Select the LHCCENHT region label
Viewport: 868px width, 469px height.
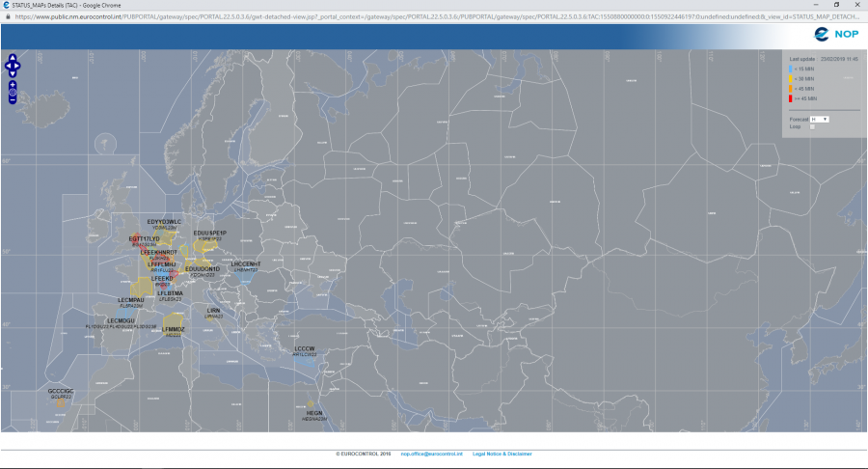click(246, 263)
